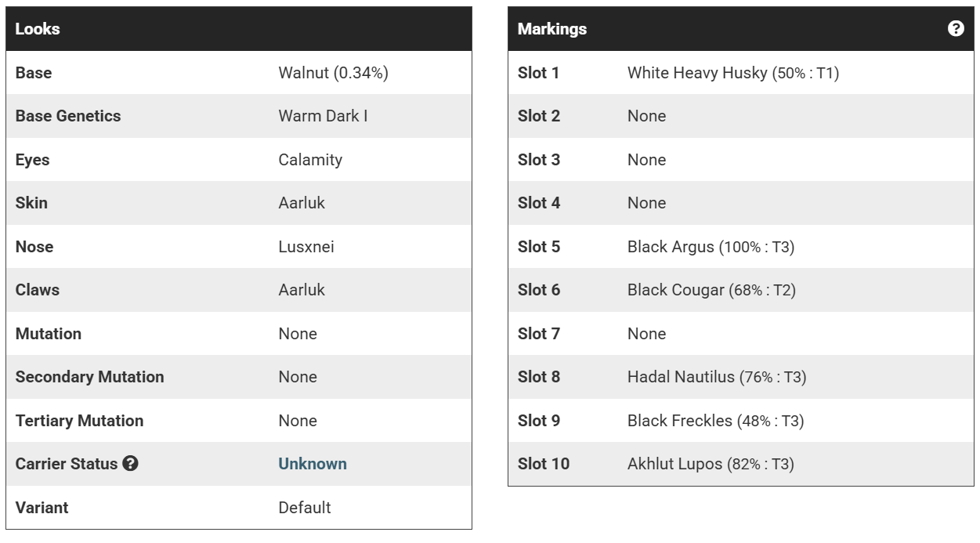Click the Tertiary Mutation label

(x=79, y=421)
